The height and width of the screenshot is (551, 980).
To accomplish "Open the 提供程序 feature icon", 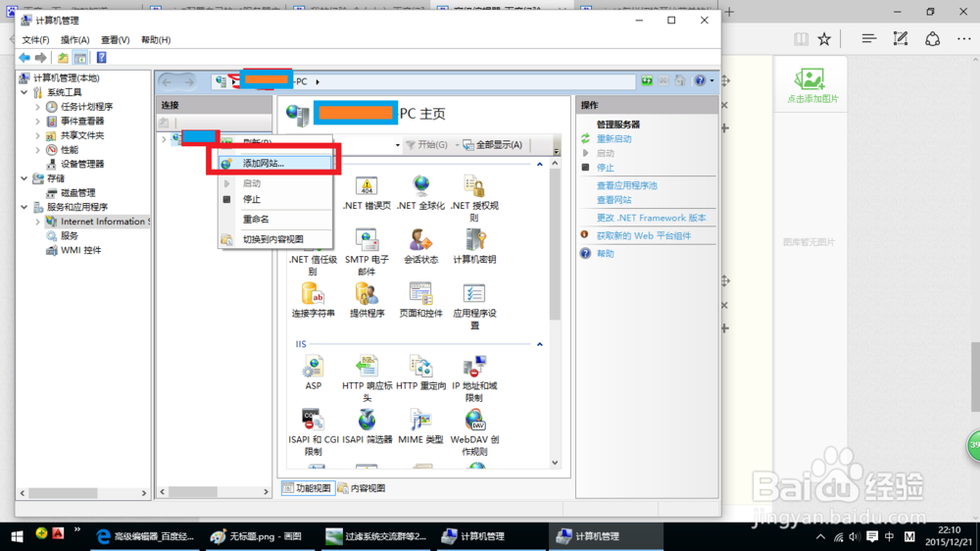I will 367,300.
